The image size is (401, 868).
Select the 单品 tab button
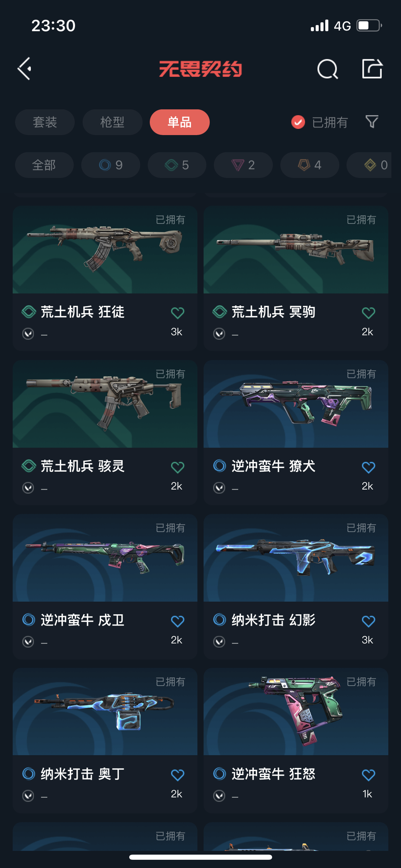(x=180, y=122)
